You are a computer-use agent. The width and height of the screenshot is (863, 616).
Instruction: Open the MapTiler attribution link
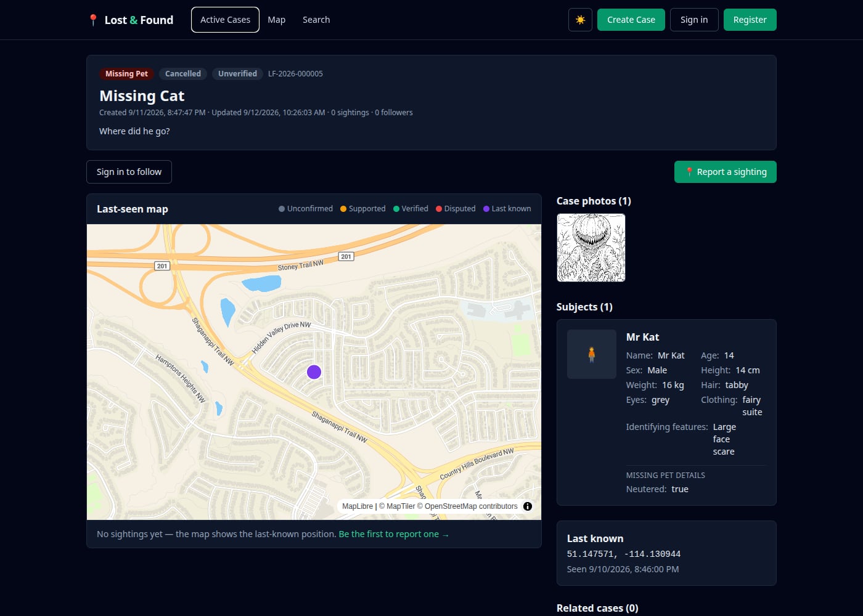point(397,506)
